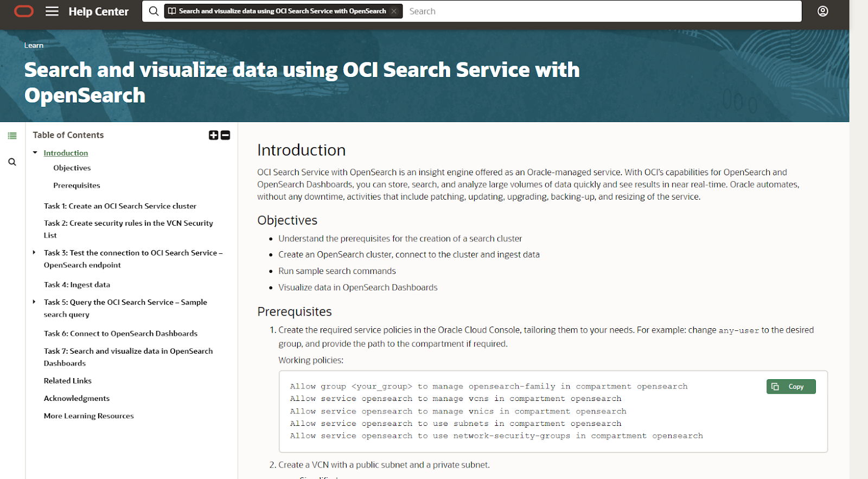Open Task 6: Connect to OpenSearch Dashboards
The height and width of the screenshot is (479, 868).
point(120,333)
